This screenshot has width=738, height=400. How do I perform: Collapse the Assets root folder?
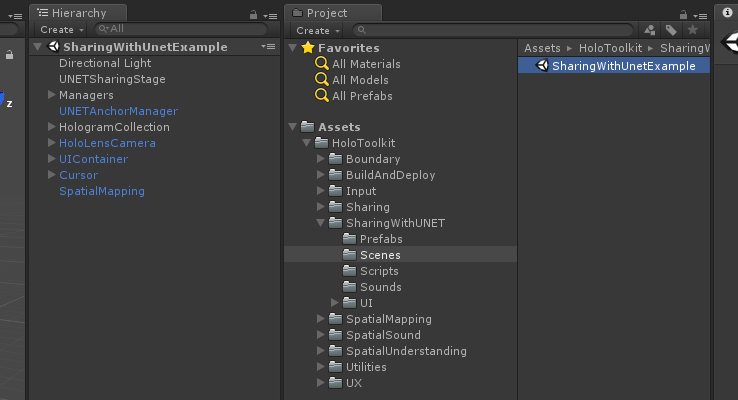coord(292,127)
